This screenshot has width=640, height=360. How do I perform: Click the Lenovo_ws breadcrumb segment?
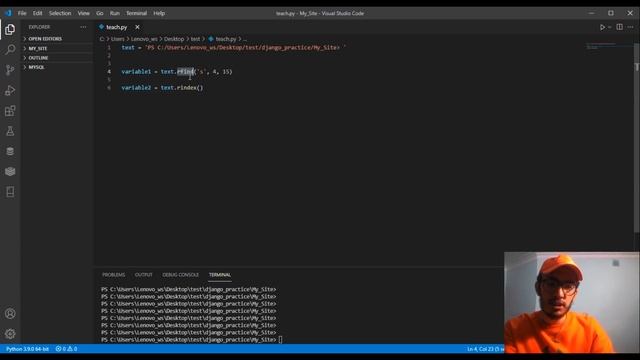coord(144,39)
